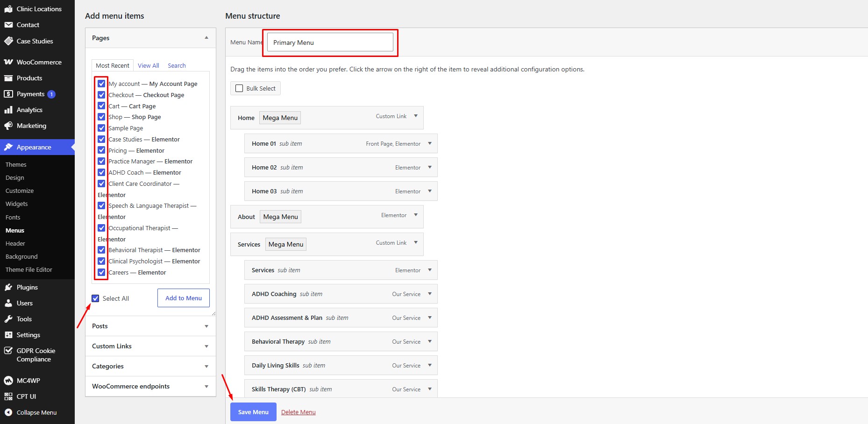Click the Menu Name input field
This screenshot has height=424, width=868.
[x=330, y=42]
